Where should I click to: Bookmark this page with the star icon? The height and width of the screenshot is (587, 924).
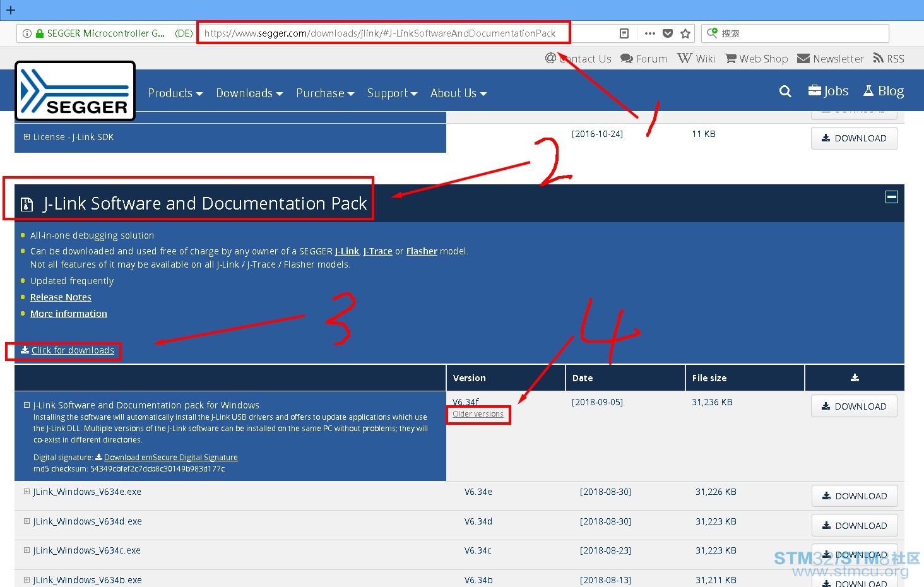685,33
